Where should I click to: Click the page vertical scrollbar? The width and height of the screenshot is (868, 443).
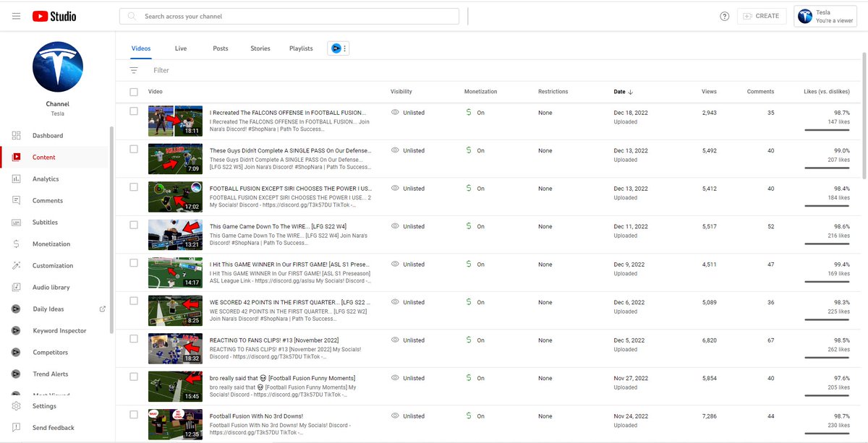pos(864,116)
